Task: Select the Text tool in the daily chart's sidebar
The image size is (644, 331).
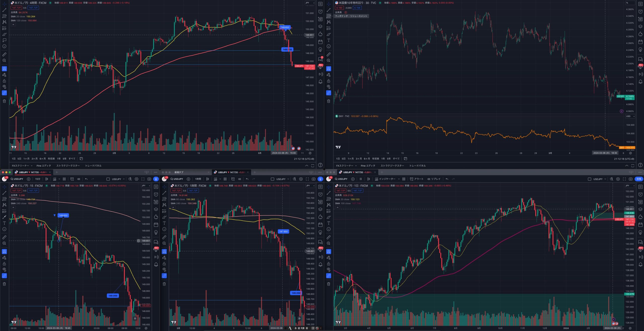Action: click(x=329, y=223)
